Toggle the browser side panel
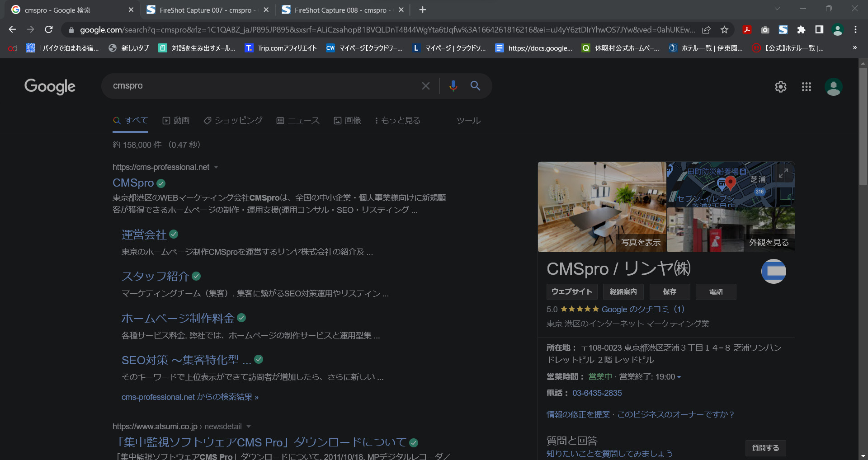 819,30
